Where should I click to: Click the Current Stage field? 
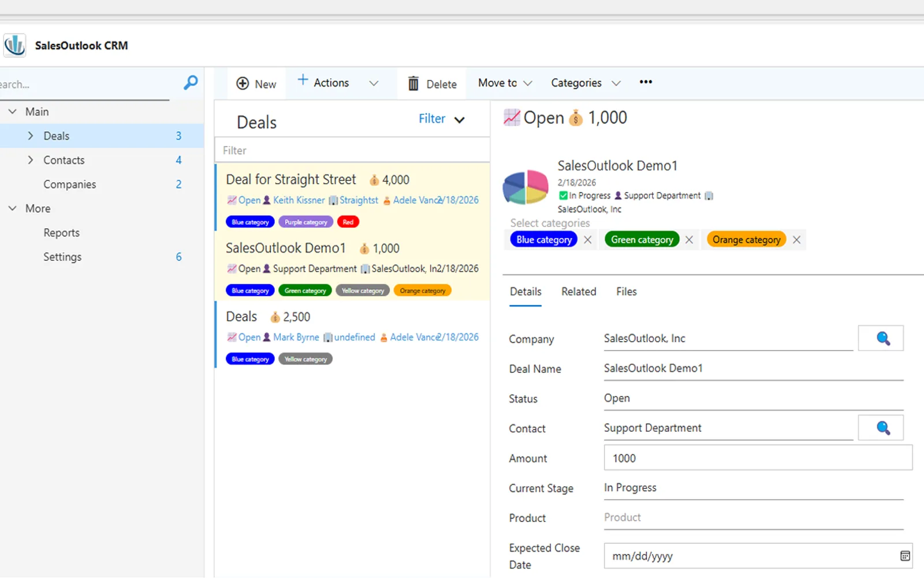pos(754,488)
